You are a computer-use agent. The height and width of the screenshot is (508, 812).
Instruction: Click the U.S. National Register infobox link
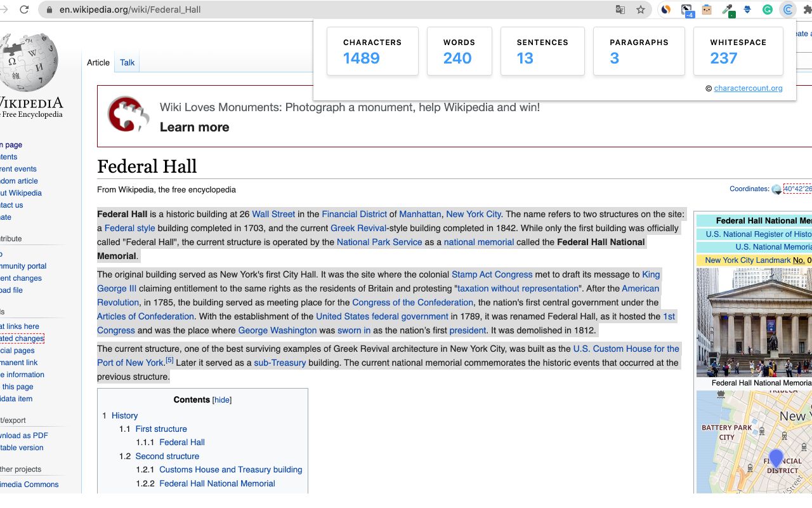pos(759,234)
